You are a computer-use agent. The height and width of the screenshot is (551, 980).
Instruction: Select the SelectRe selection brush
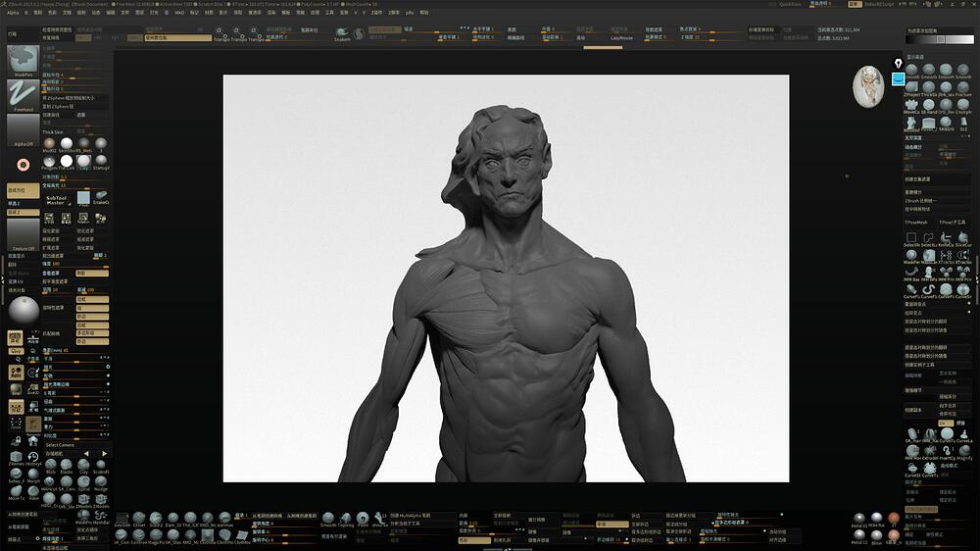click(911, 239)
